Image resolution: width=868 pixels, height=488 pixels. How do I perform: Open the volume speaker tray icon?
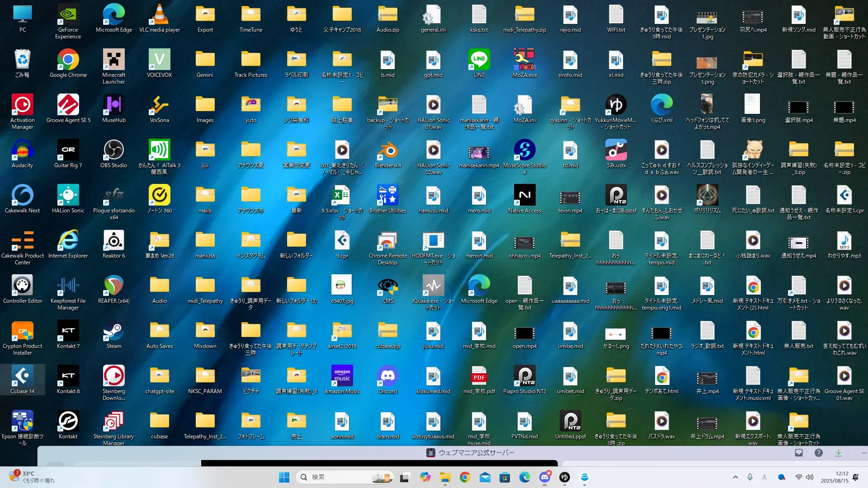click(x=809, y=477)
